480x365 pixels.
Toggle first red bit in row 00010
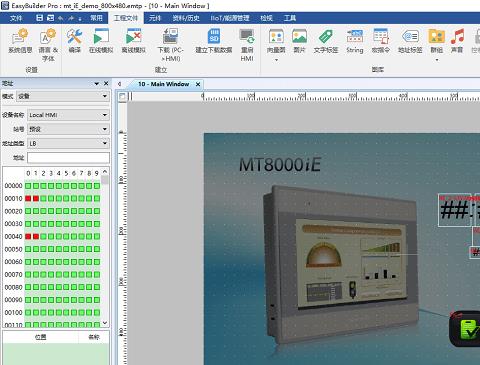(28, 199)
